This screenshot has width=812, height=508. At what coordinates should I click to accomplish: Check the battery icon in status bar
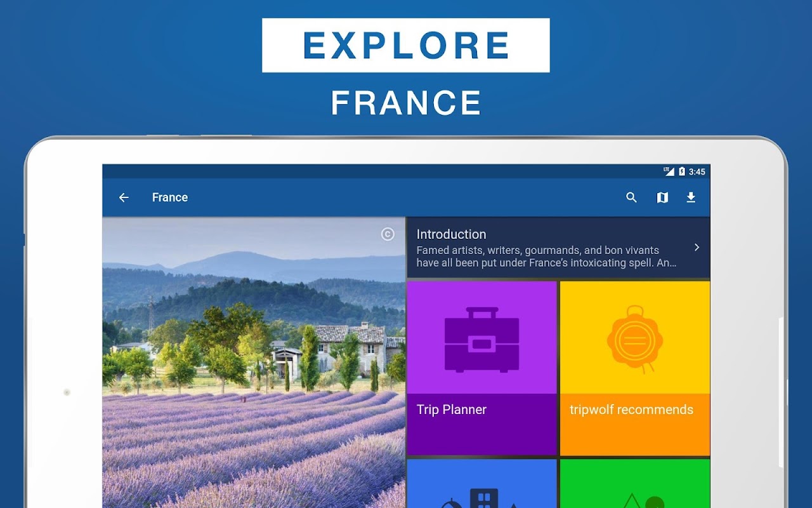pos(682,171)
